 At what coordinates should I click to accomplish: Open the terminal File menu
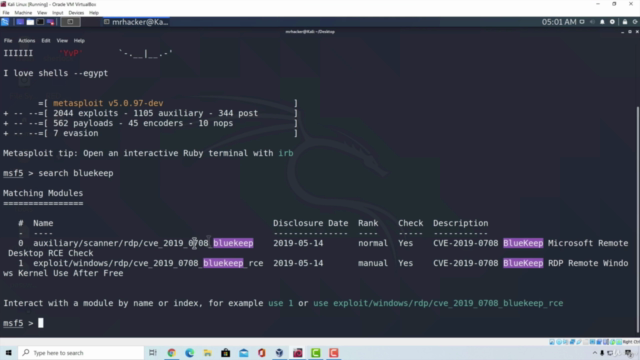click(8, 40)
